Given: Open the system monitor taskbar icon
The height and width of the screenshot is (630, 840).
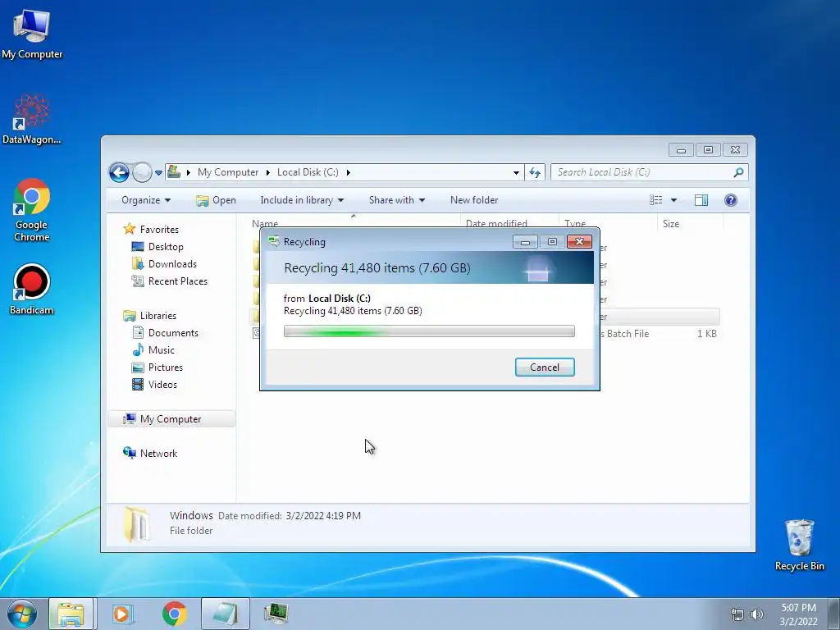Looking at the screenshot, I should tap(276, 614).
